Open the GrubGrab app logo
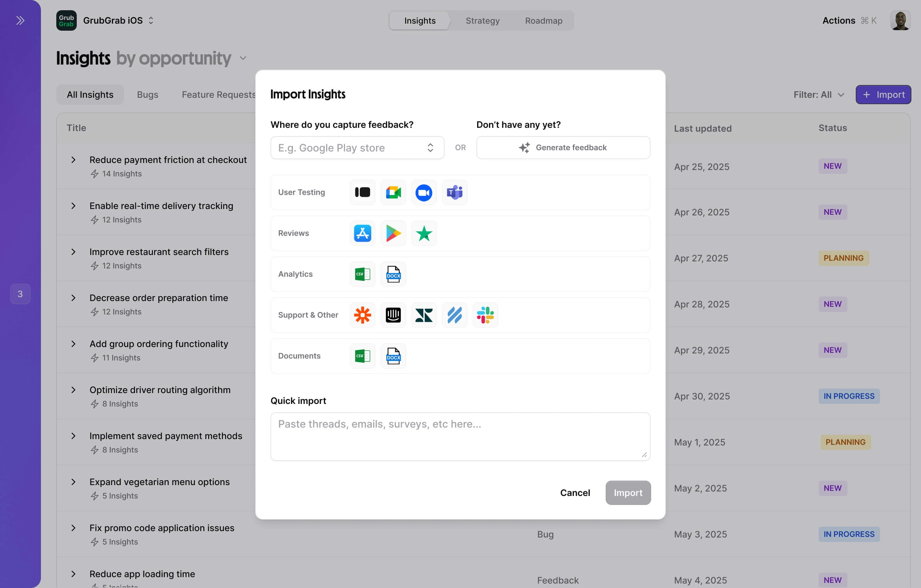 point(66,20)
